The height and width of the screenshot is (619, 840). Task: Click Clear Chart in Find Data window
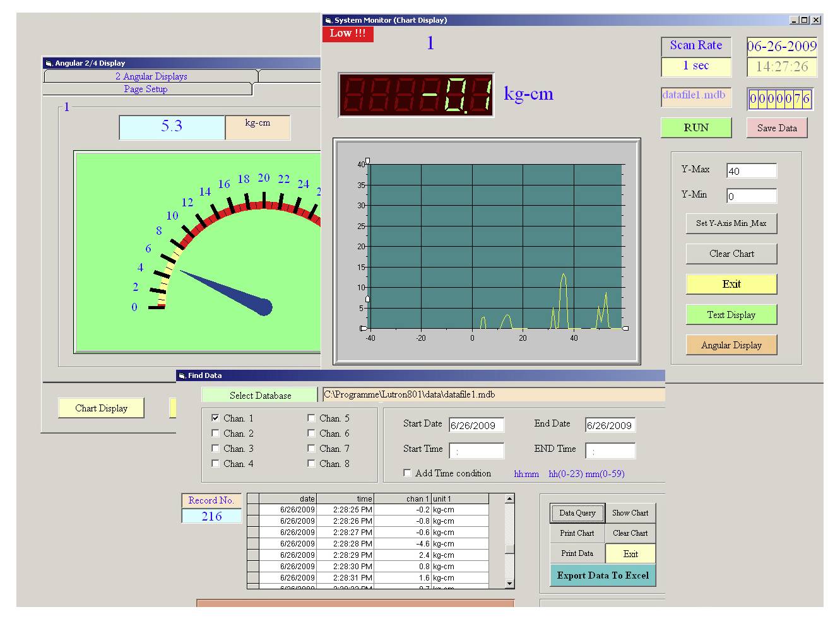630,533
